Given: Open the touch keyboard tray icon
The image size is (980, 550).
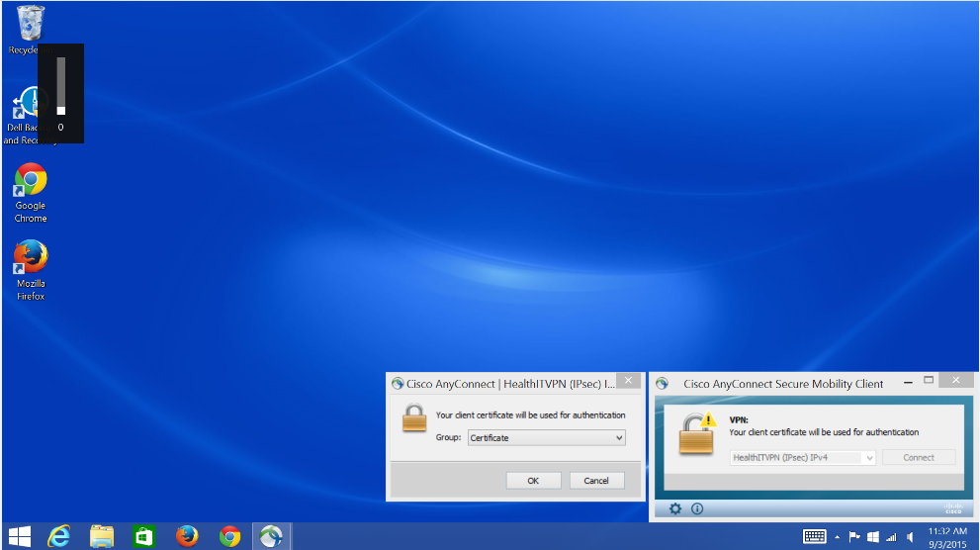Looking at the screenshot, I should coord(815,536).
